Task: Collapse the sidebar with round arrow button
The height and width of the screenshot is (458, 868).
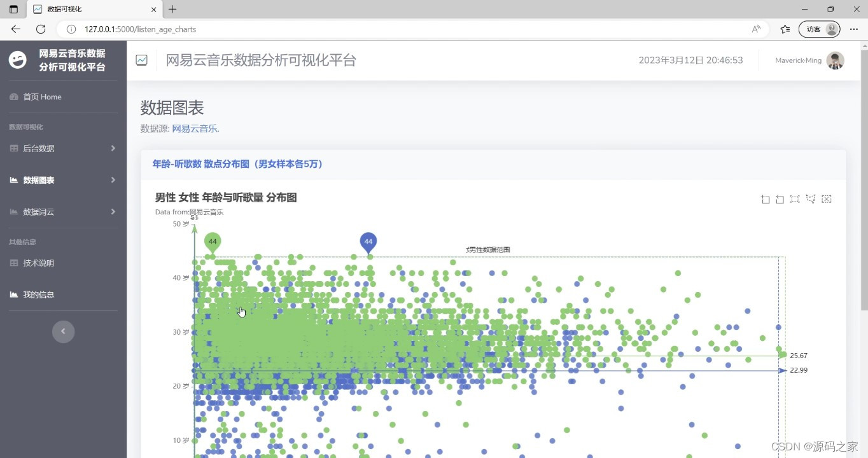Action: 63,331
